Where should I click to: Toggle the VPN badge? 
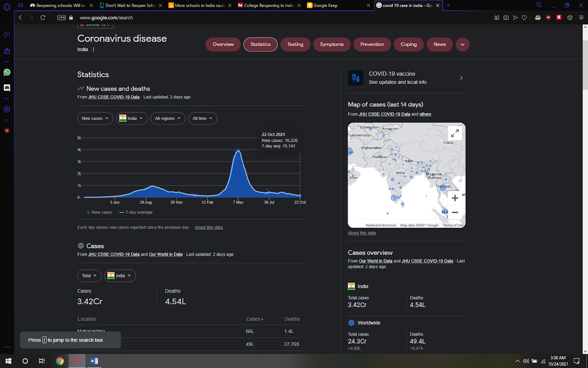(62, 17)
